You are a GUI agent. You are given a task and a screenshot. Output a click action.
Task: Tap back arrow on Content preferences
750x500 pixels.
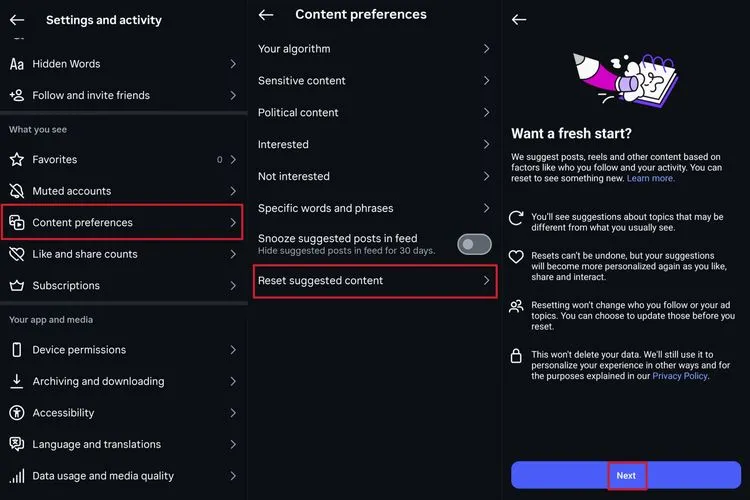click(266, 15)
